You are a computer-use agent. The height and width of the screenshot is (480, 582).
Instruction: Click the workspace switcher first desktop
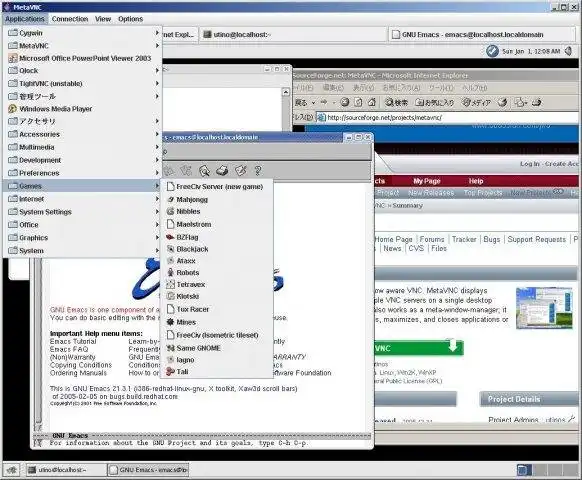(524, 470)
